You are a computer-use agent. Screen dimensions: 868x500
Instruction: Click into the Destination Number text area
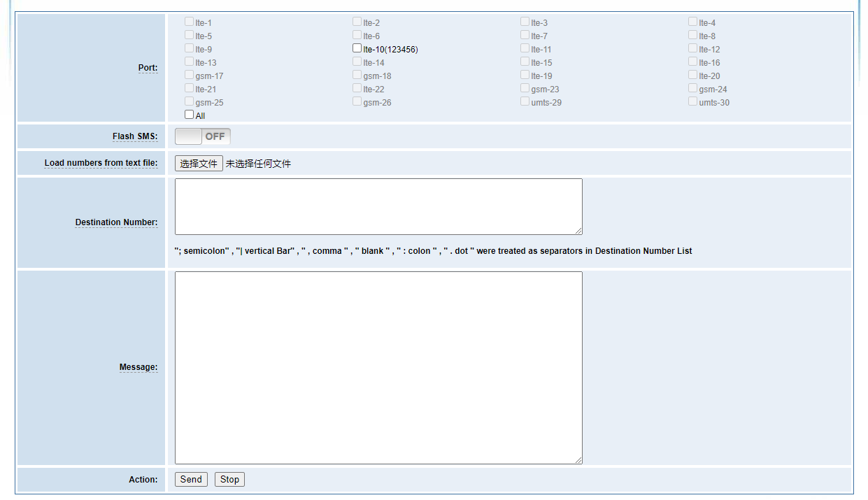378,206
